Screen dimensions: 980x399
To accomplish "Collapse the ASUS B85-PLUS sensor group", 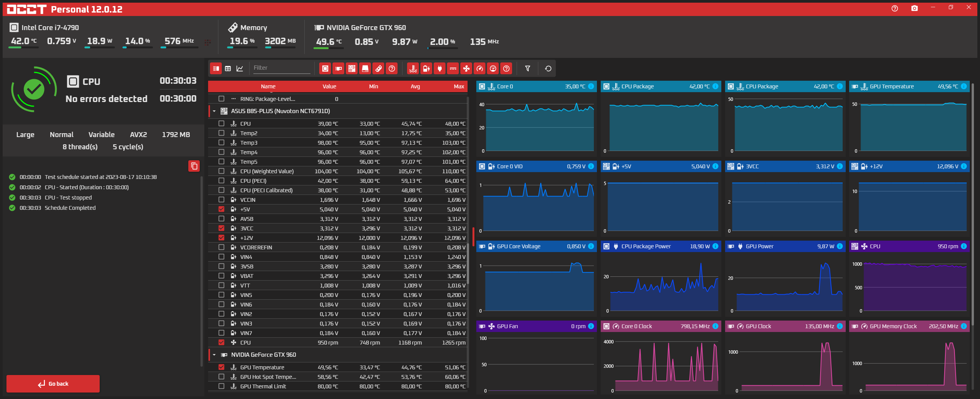I will click(214, 111).
